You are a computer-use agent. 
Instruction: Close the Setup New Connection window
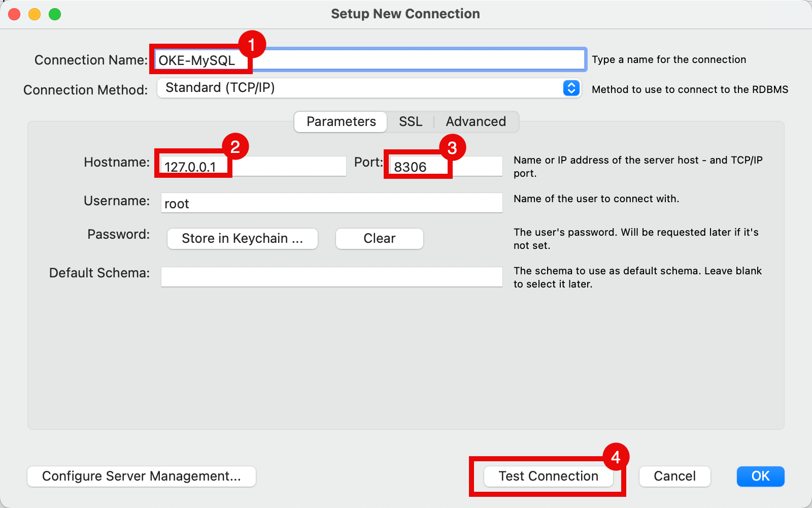click(x=15, y=14)
